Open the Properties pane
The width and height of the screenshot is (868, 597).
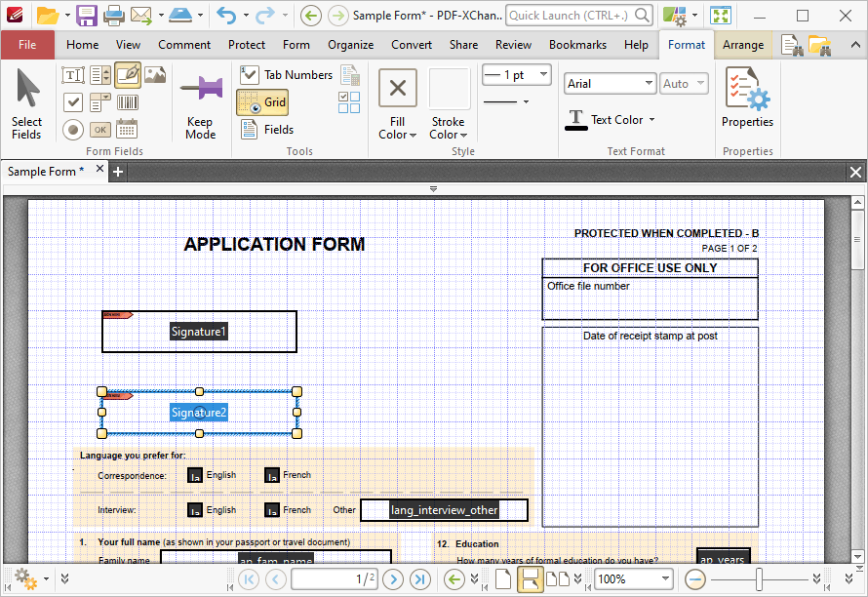pos(747,98)
